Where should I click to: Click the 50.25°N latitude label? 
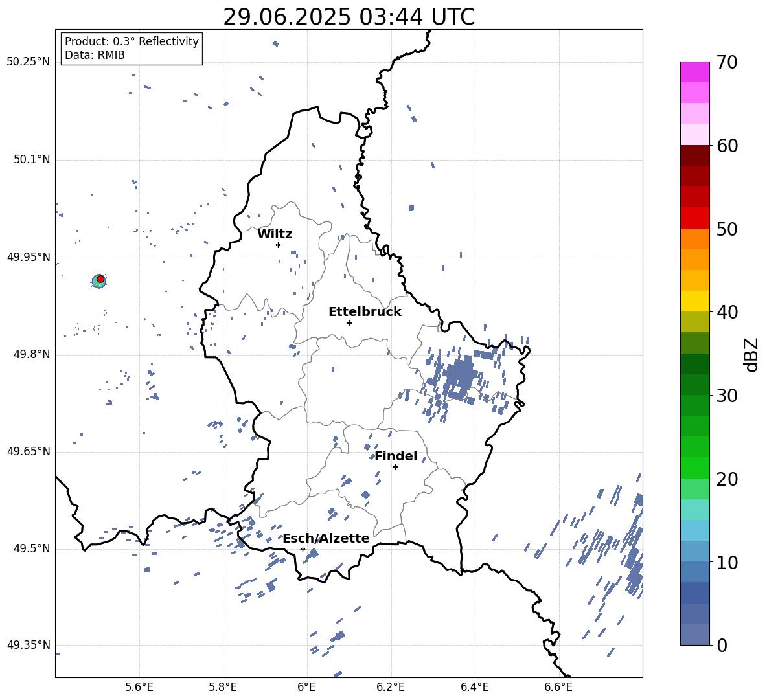click(x=29, y=62)
